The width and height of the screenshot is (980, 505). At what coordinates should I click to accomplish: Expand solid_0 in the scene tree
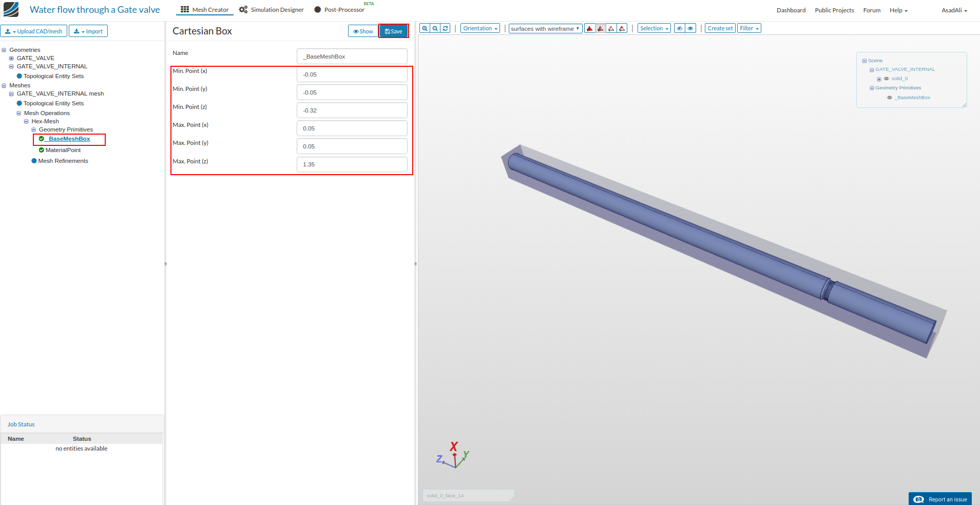(879, 79)
